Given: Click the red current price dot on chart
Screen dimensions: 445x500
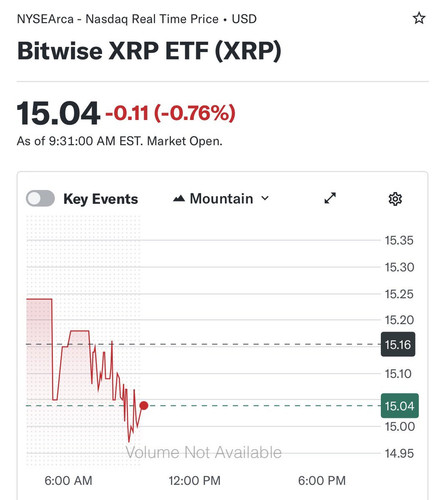Looking at the screenshot, I should (144, 405).
